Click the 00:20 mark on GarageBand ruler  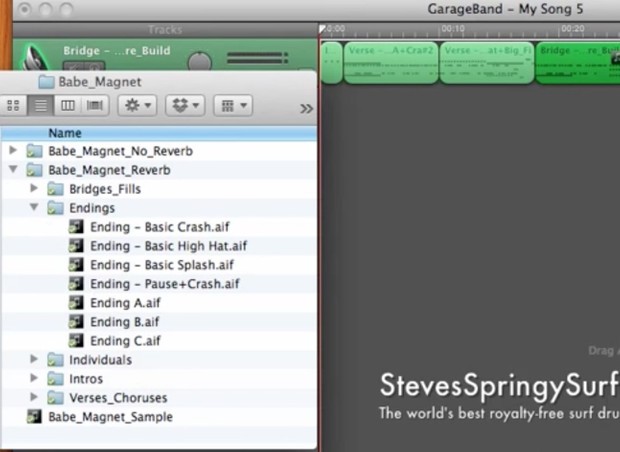point(573,29)
